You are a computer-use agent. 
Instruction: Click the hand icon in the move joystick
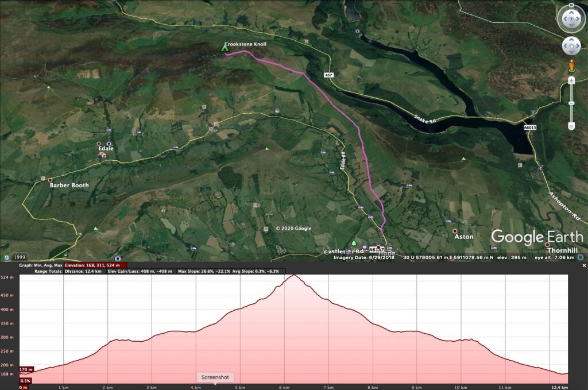tap(571, 45)
